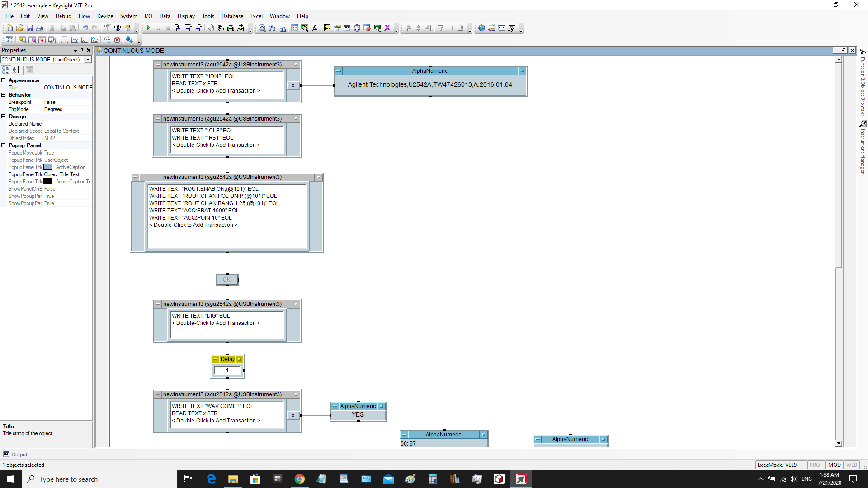The height and width of the screenshot is (488, 868).
Task: Click the binoculars Find icon
Action: pos(272,28)
